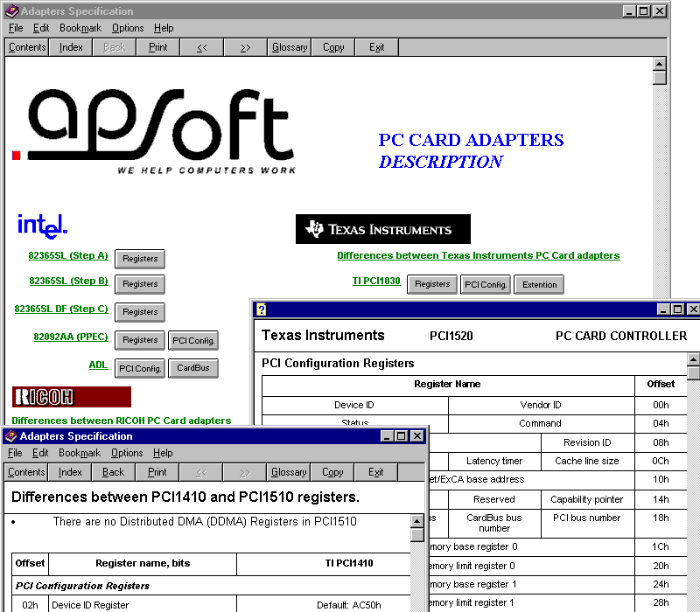700x612 pixels.
Task: Open the 82365SL (Step B) link
Action: pos(69,281)
